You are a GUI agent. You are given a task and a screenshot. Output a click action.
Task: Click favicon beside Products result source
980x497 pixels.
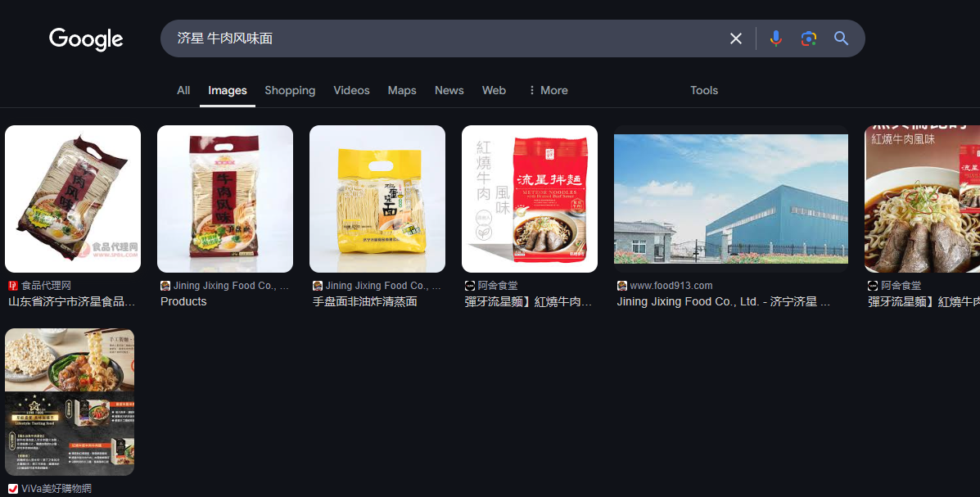[165, 286]
